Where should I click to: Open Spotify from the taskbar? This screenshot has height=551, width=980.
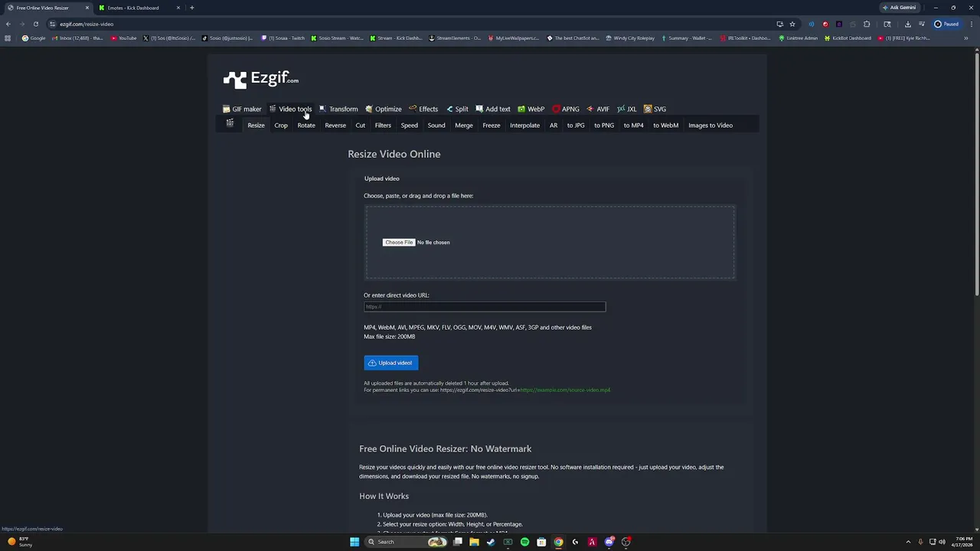click(524, 542)
